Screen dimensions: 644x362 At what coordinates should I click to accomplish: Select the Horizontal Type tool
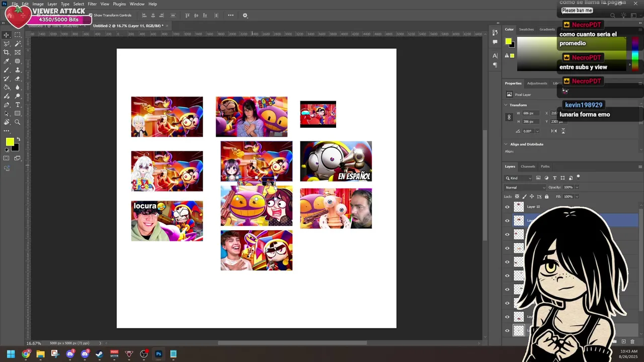(x=18, y=105)
